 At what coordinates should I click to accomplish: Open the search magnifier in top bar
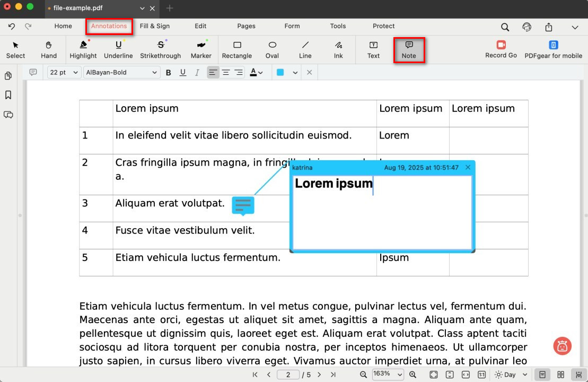[x=505, y=27]
